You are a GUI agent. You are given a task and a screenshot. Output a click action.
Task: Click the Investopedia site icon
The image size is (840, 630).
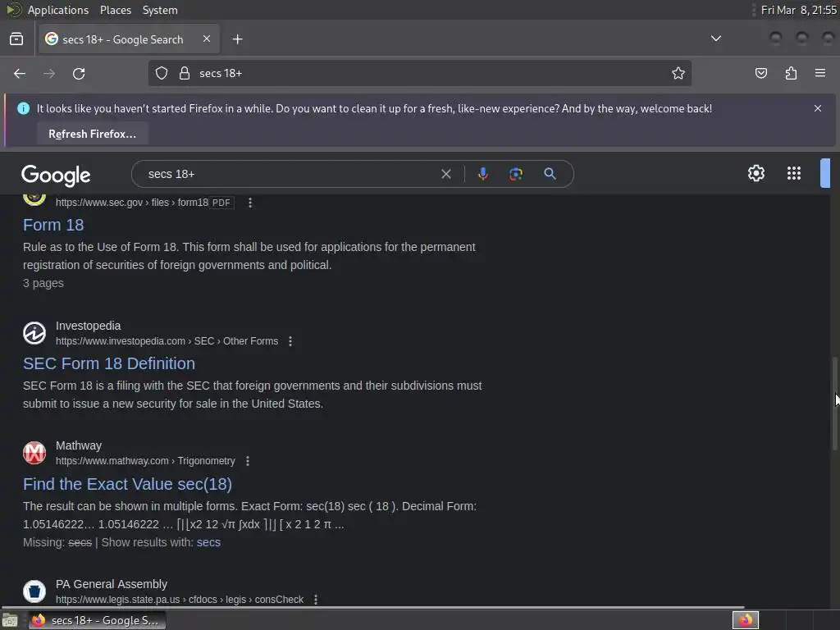point(34,333)
